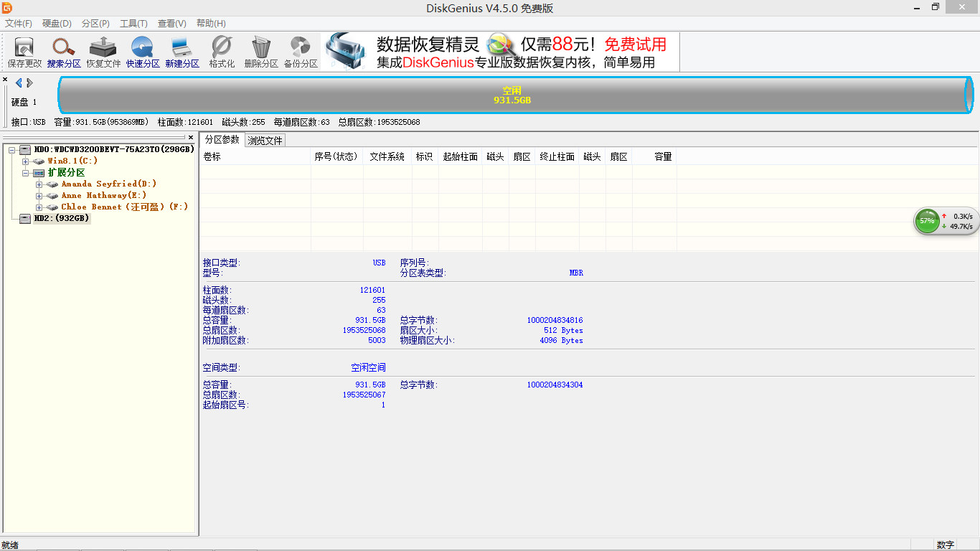Click the 57% network speed indicator
This screenshot has height=551, width=980.
pos(926,221)
